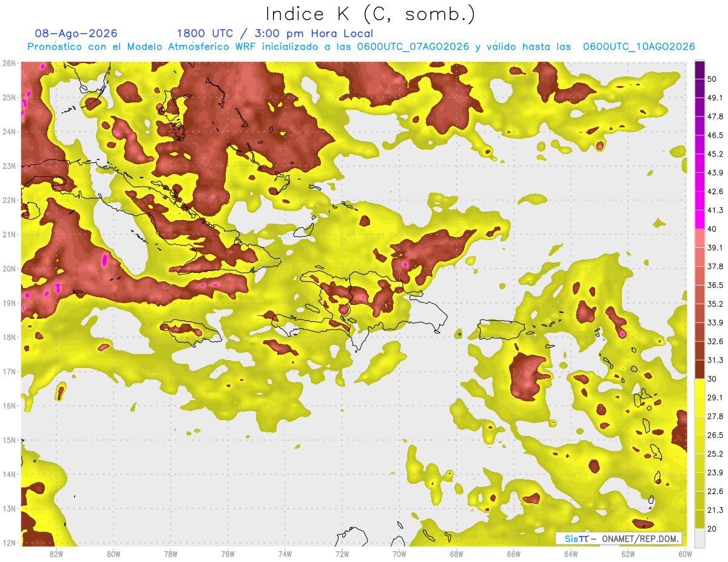Click the 22N latitude label

point(9,200)
